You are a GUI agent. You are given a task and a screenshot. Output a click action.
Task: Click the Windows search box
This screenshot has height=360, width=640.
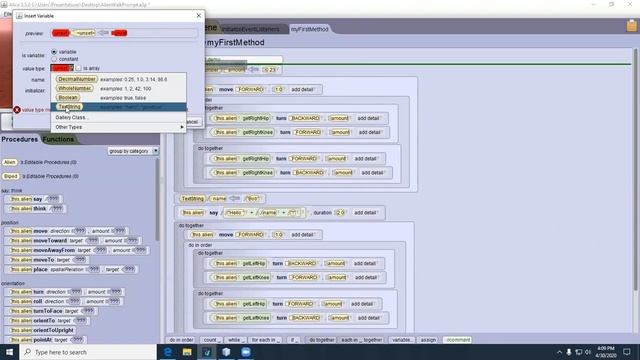pos(88,352)
